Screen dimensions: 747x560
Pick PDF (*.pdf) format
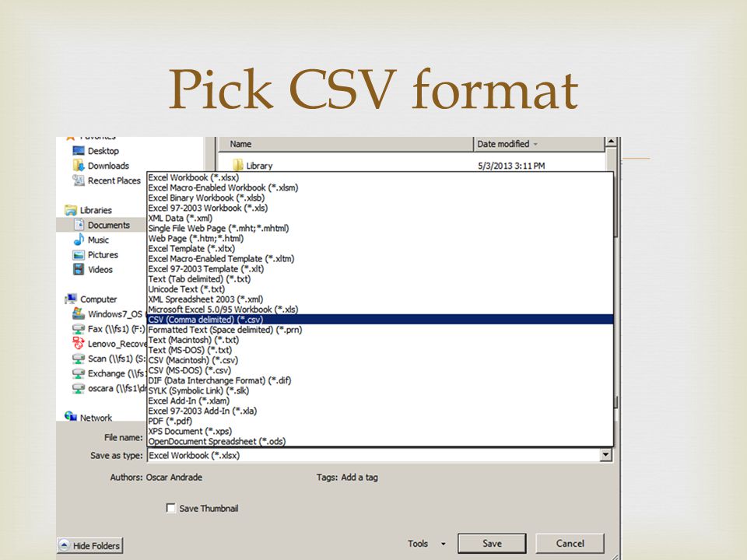[380, 421]
